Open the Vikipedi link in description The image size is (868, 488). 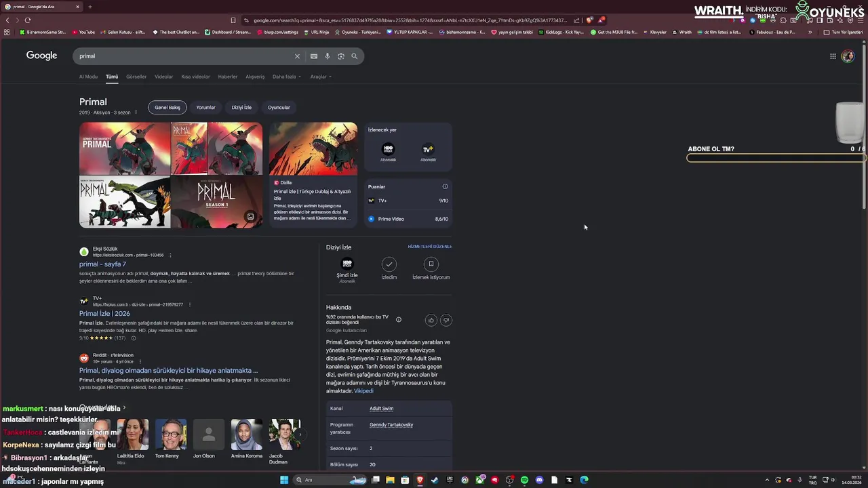point(363,391)
